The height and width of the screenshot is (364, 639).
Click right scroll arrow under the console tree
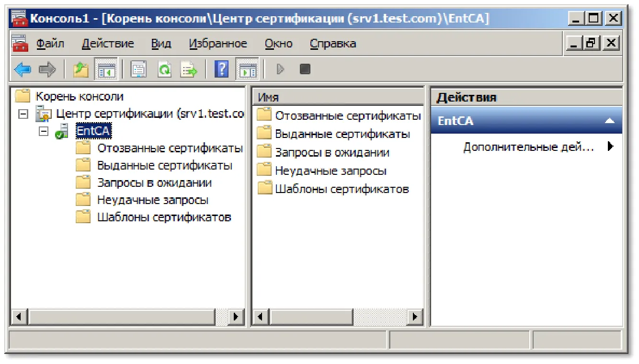[x=236, y=317]
